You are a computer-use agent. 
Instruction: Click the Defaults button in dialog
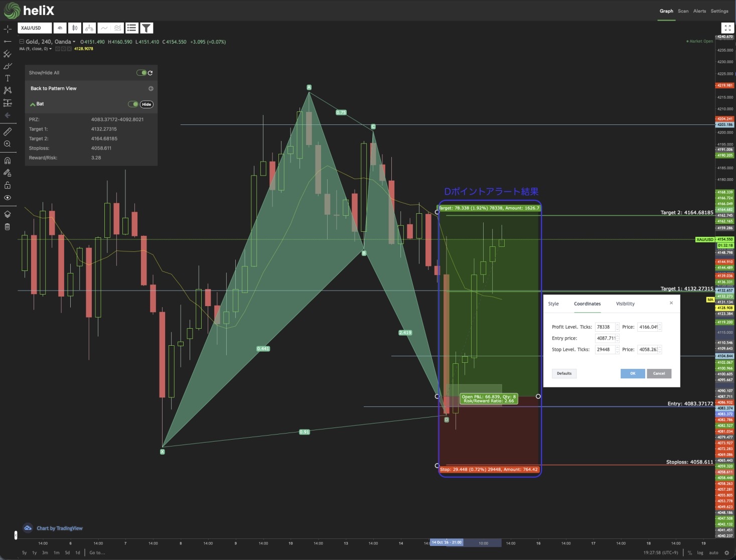[564, 373]
